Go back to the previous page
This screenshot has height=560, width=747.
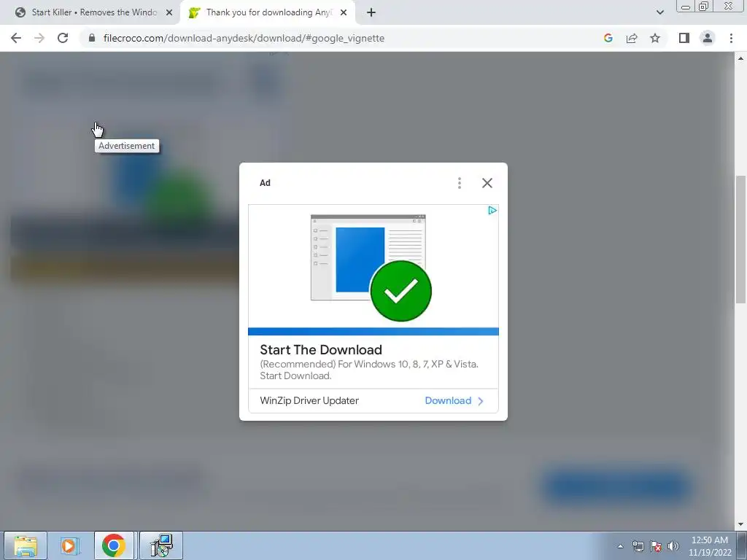point(16,38)
